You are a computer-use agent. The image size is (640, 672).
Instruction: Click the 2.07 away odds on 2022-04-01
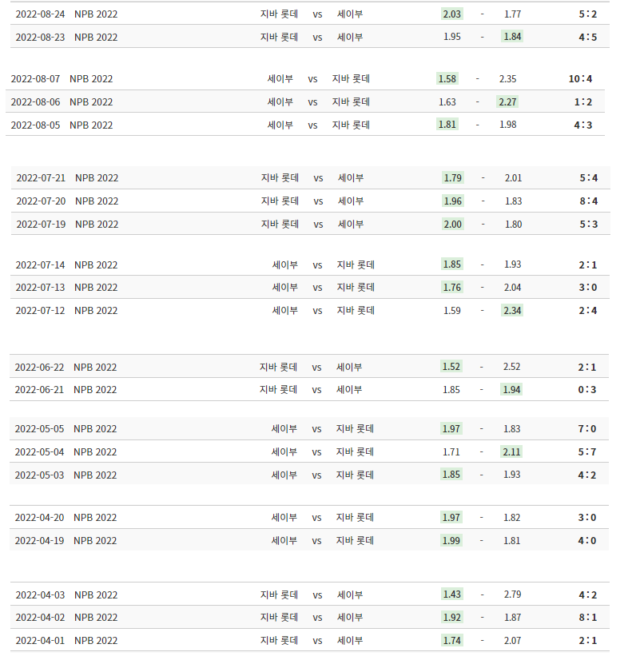click(512, 641)
